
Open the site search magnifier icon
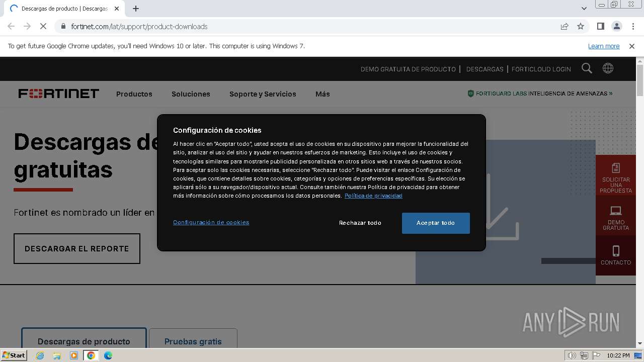coord(587,68)
